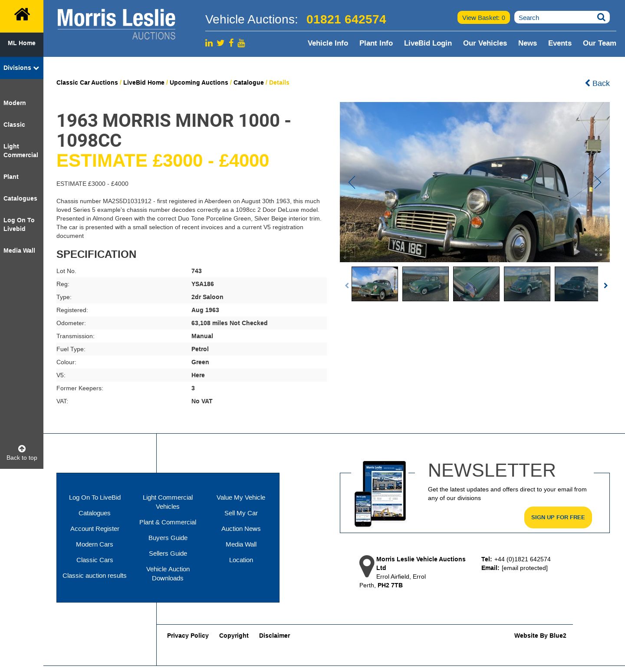Open footer Vehicle Auction Downloads link

pyautogui.click(x=168, y=573)
